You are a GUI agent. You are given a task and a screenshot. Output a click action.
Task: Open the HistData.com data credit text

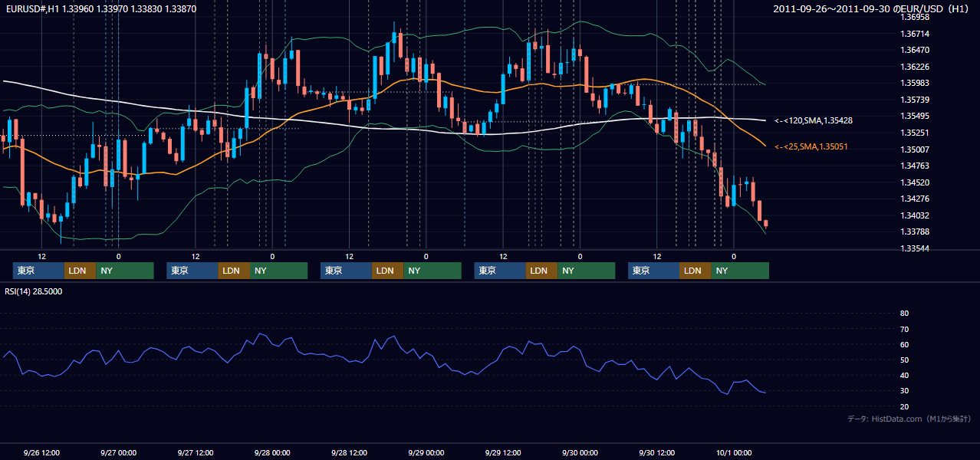tap(909, 419)
